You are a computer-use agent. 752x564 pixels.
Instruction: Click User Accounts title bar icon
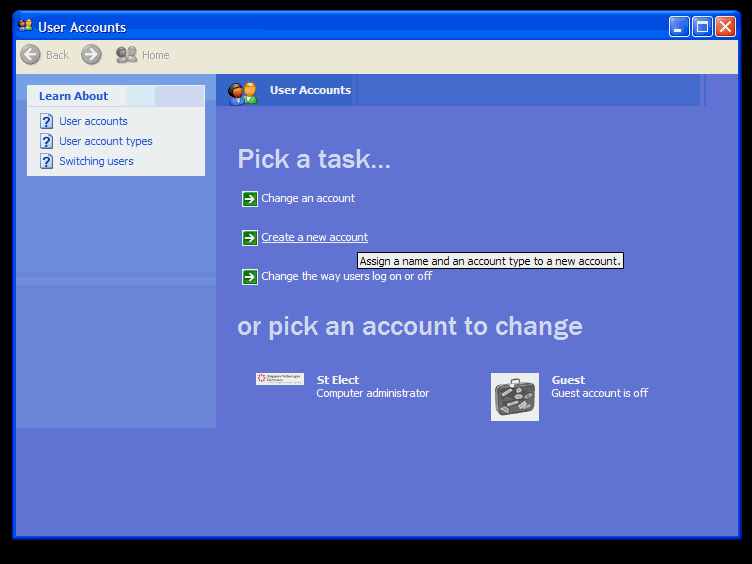point(25,25)
